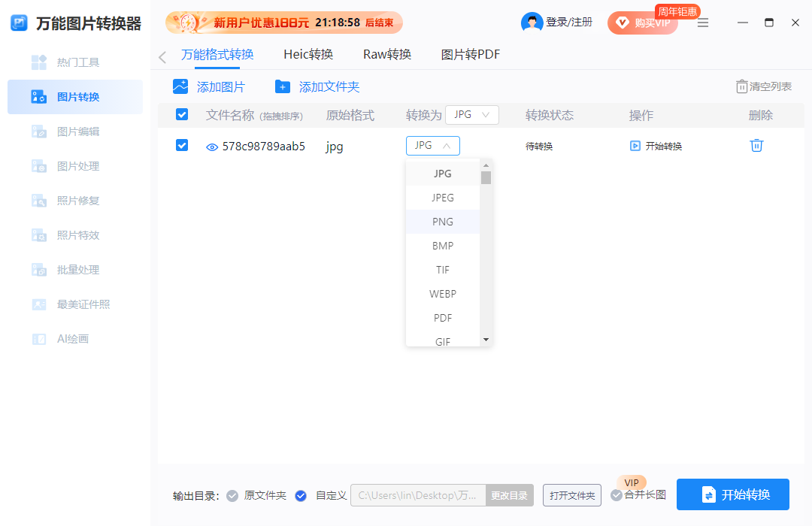This screenshot has height=526, width=812.
Task: Click the 待转换 status text
Action: (539, 147)
